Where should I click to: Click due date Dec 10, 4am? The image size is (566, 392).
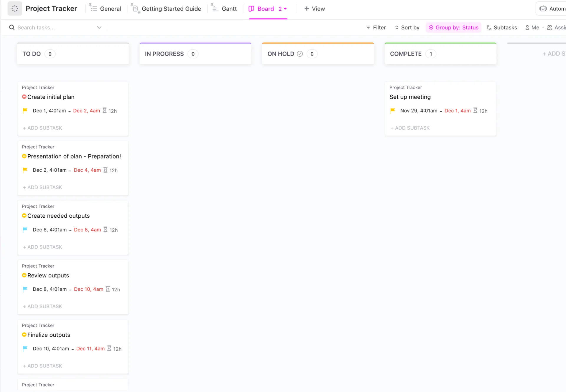tap(88, 289)
